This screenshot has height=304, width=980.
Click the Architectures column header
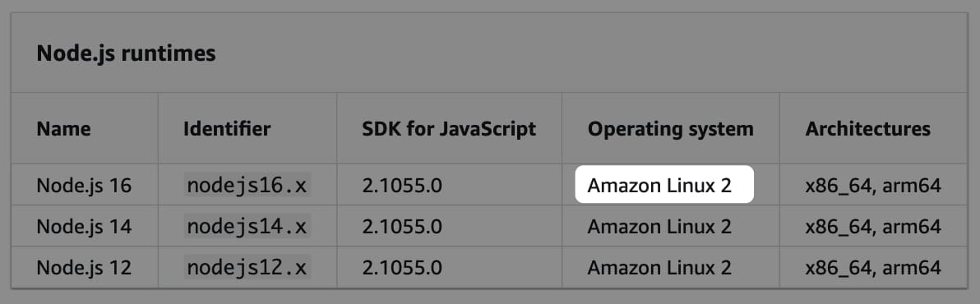(867, 129)
